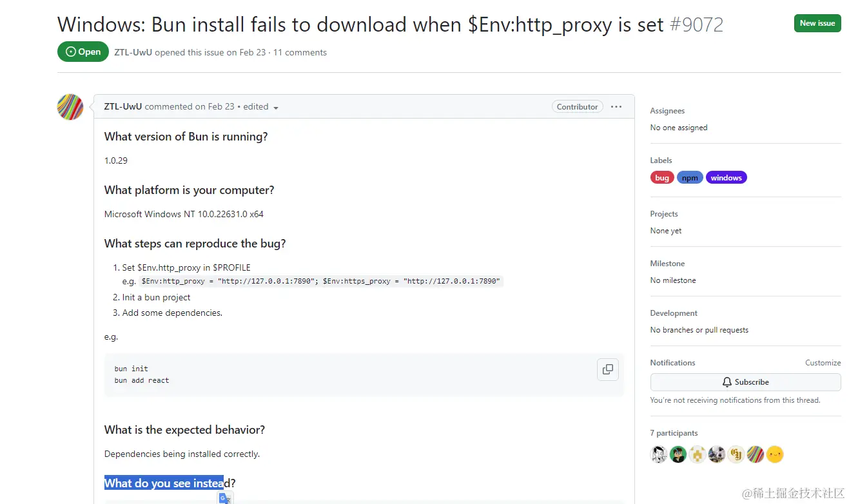849x504 pixels.
Task: Filter by the bug label
Action: click(x=662, y=178)
